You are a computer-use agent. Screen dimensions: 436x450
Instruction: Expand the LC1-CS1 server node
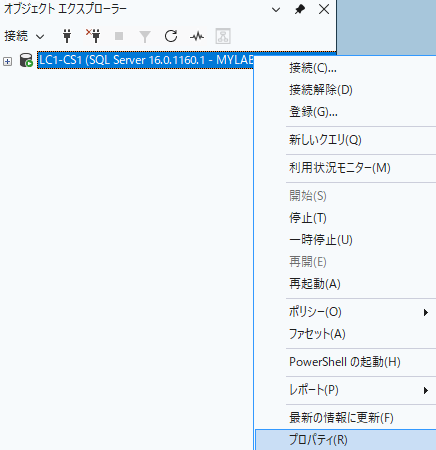(7, 61)
